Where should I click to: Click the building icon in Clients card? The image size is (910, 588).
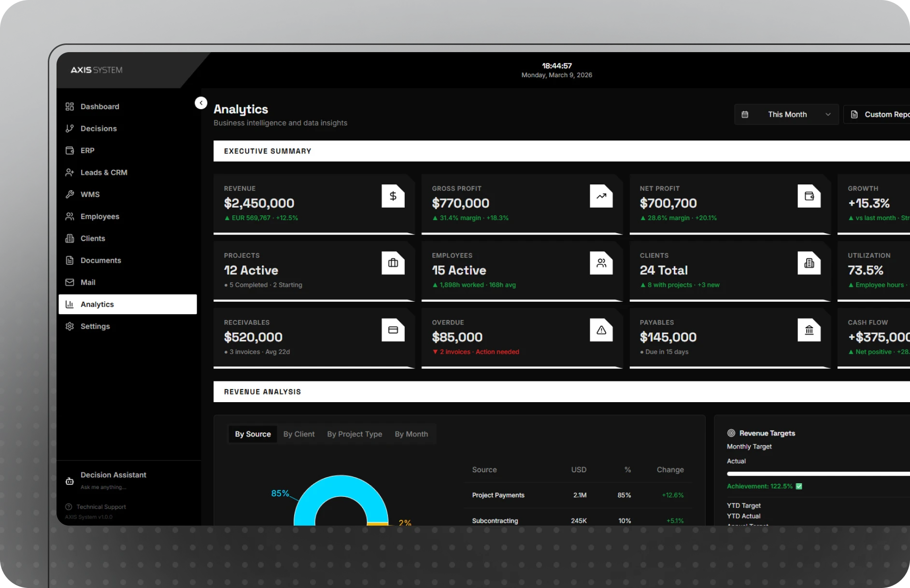(x=809, y=263)
